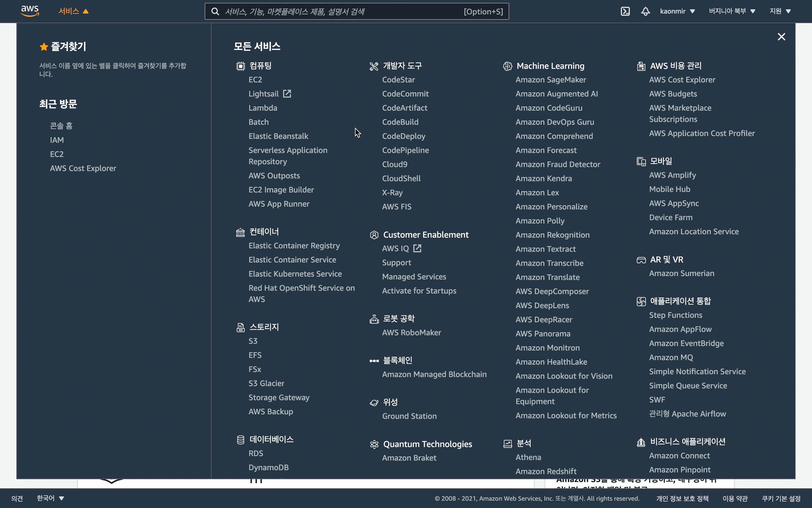This screenshot has height=508, width=812.
Task: Open Ground Station service
Action: pos(409,416)
